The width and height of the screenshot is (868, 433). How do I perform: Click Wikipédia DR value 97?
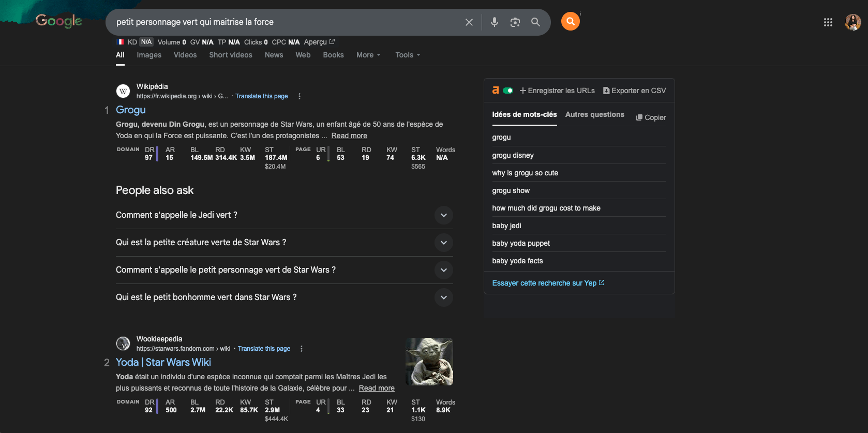point(148,158)
